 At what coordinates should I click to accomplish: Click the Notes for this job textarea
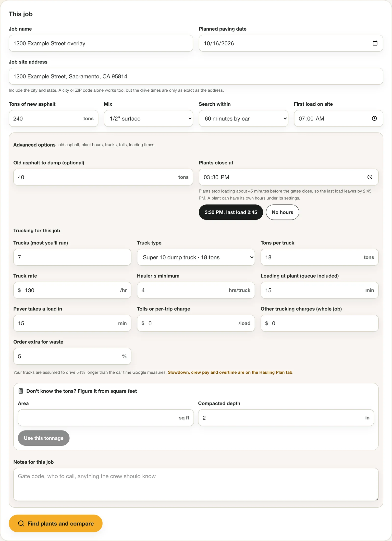tap(196, 484)
